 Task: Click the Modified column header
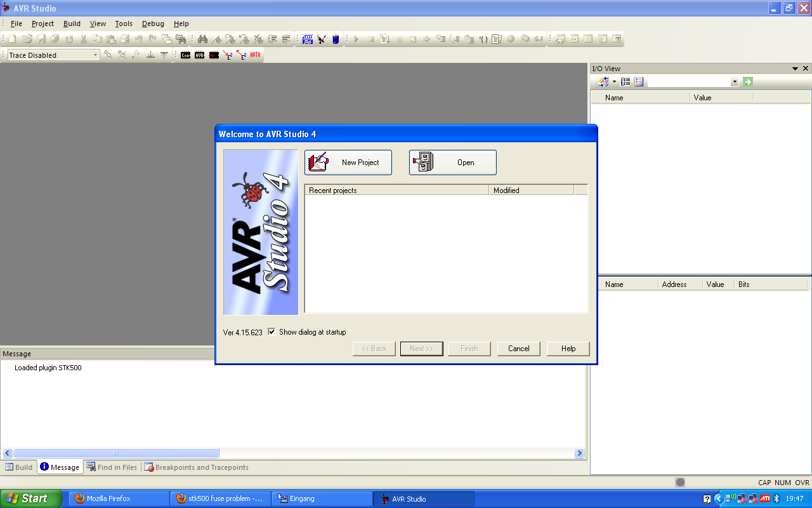point(532,190)
